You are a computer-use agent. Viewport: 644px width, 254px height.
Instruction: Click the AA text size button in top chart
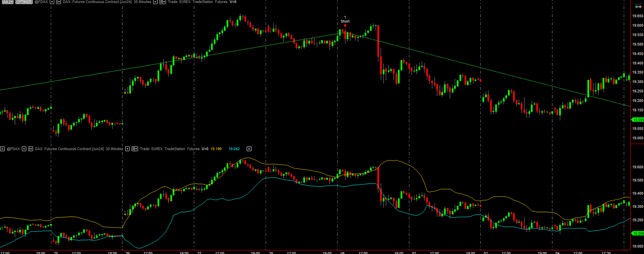[x=5, y=2]
